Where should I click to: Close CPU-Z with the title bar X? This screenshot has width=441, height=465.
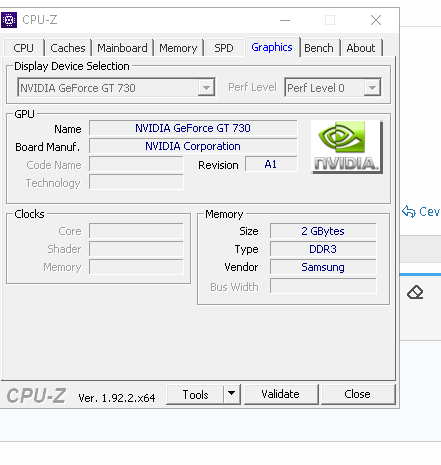coord(376,20)
